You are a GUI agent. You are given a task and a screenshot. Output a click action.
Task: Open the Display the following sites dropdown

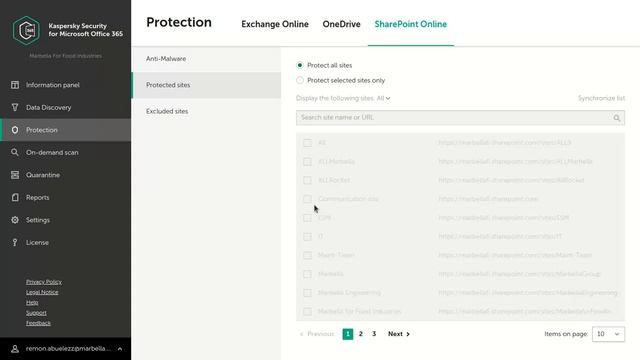383,98
